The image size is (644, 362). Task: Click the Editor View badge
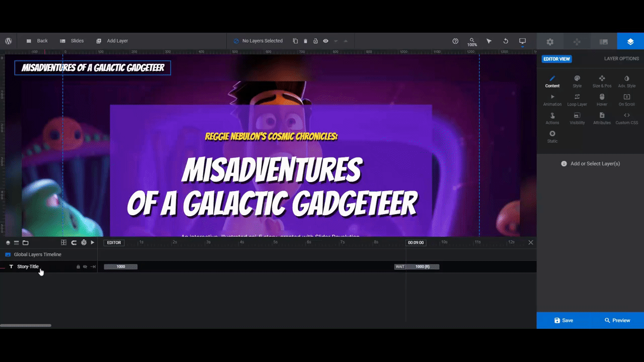(556, 59)
